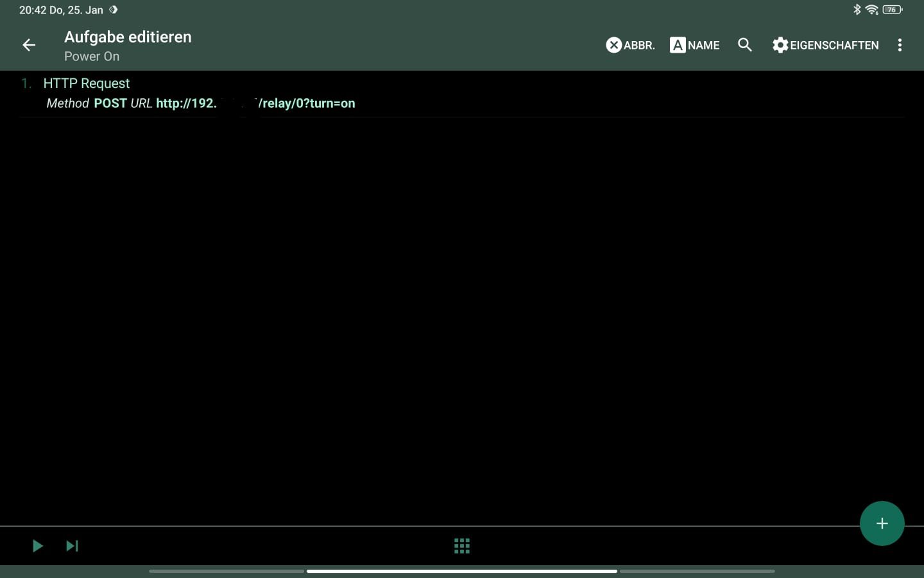Tap the Power On task name subtitle
Image resolution: width=924 pixels, height=578 pixels.
tap(92, 57)
